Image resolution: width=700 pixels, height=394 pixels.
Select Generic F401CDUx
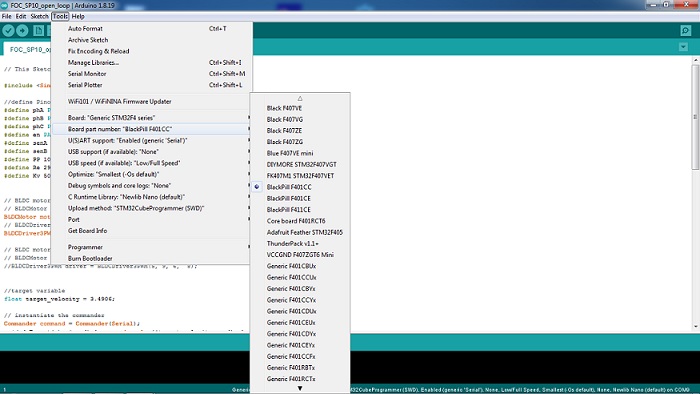(300, 311)
